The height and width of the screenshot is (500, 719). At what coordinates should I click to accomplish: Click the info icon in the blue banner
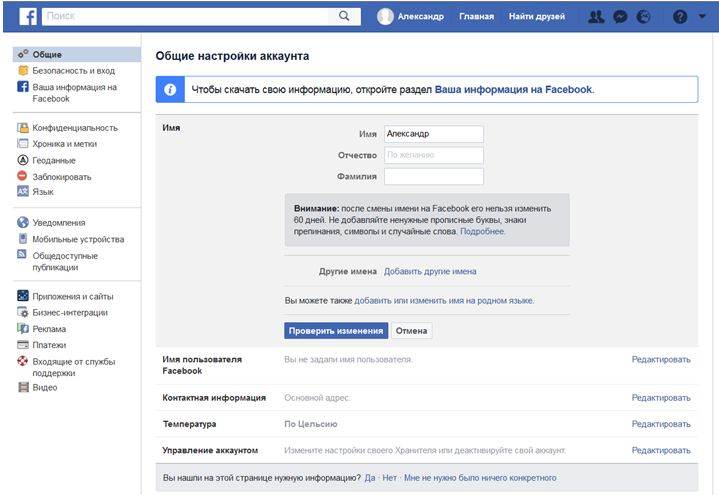pos(170,89)
